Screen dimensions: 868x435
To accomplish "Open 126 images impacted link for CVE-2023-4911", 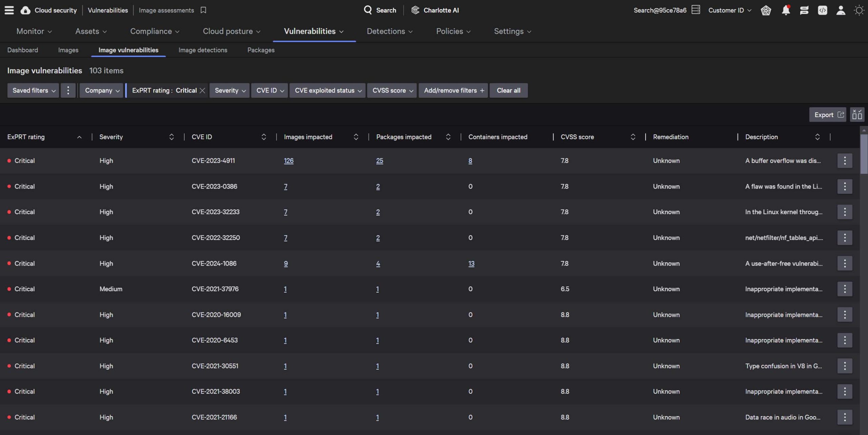I will [x=289, y=160].
